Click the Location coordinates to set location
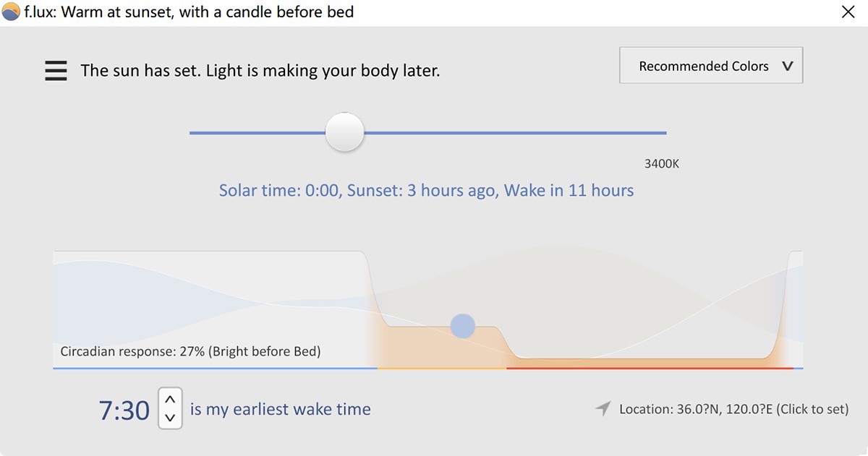Screen dimensions: 868x456 733,409
